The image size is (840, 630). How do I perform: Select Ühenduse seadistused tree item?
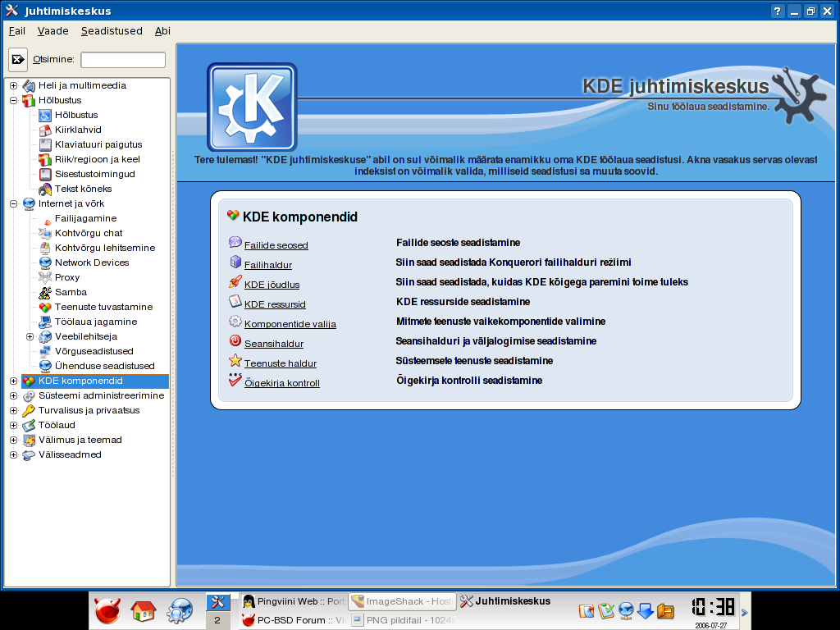[x=104, y=366]
